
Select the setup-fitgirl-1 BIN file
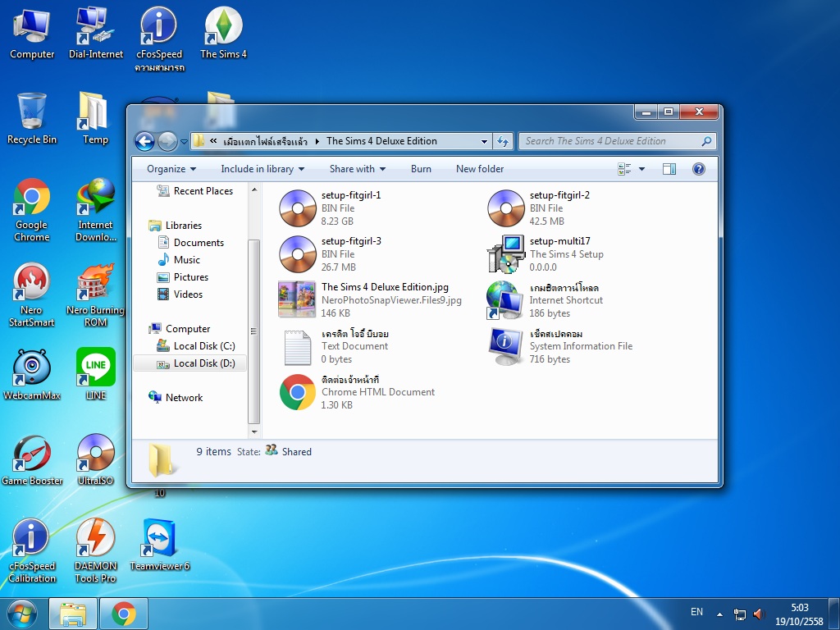coord(297,208)
